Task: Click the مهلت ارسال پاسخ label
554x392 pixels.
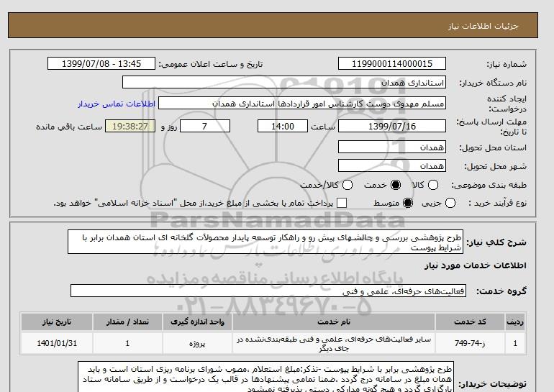Action: tap(491, 127)
